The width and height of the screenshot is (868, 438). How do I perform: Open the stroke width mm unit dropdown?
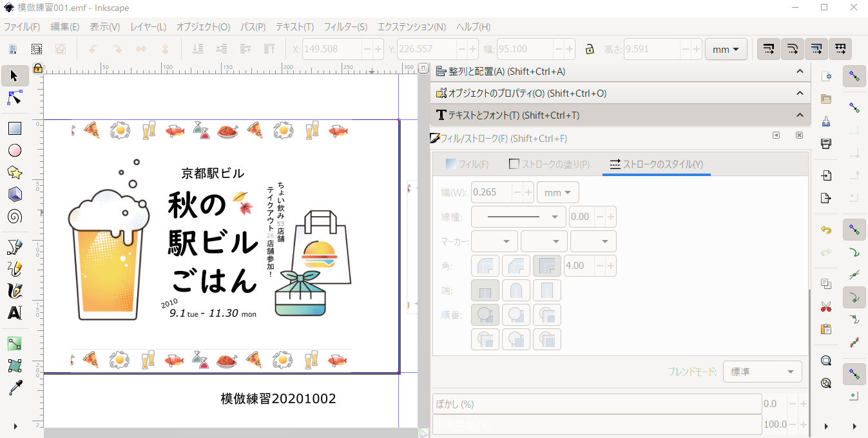(x=558, y=192)
